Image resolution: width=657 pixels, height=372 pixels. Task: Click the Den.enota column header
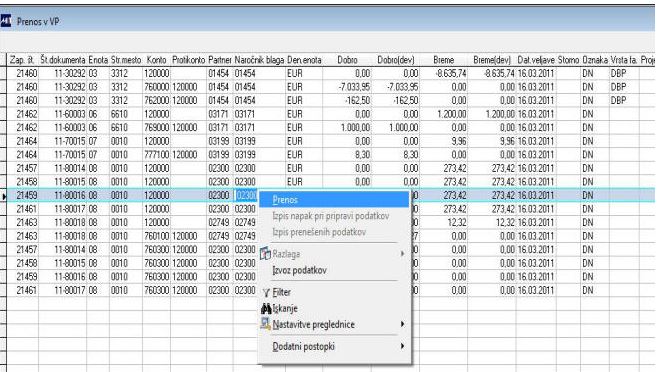point(304,60)
